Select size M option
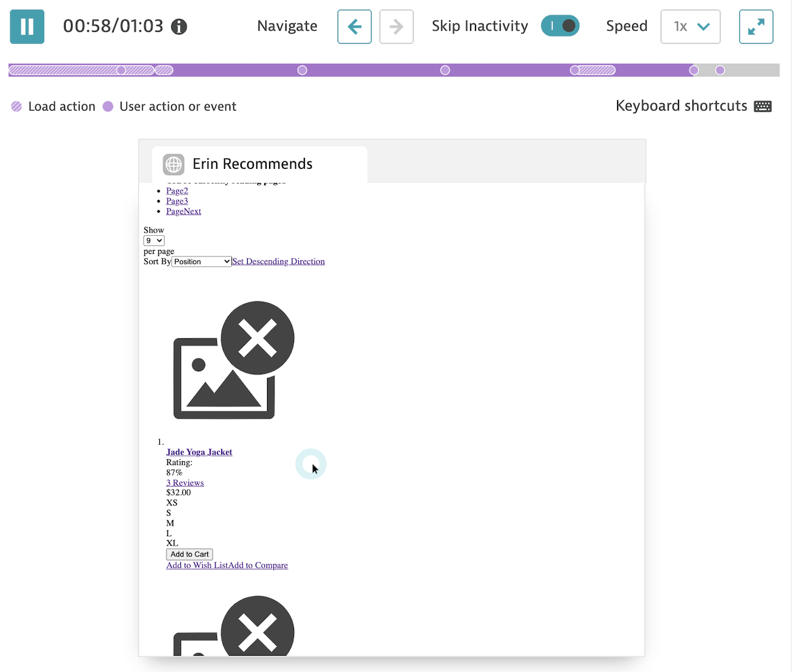The width and height of the screenshot is (792, 672). [x=170, y=523]
